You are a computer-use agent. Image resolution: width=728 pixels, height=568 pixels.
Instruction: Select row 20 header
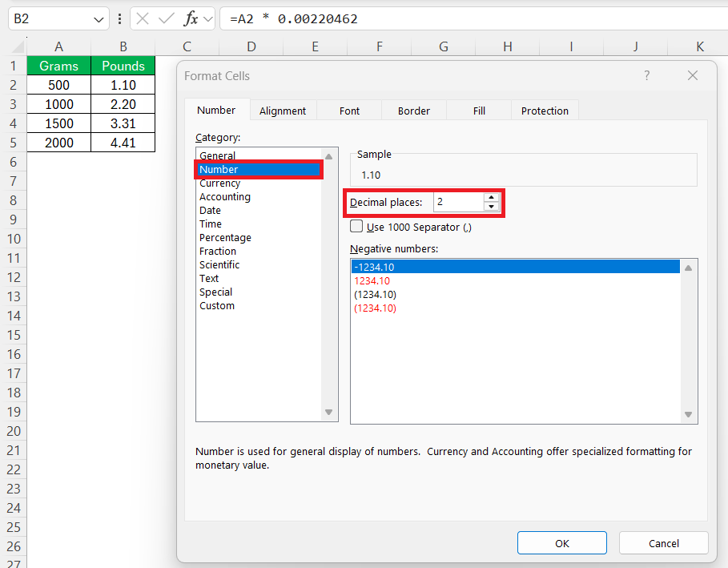tap(13, 431)
